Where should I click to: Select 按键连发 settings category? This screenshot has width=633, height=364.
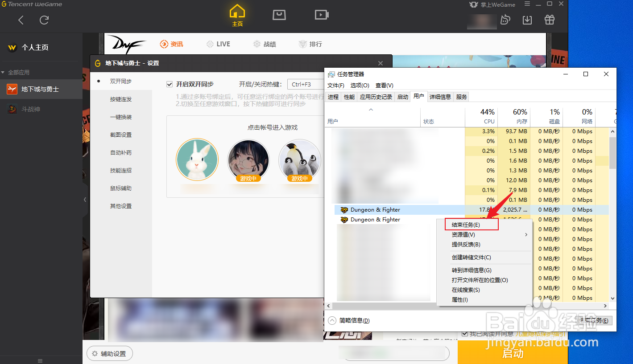tap(121, 99)
